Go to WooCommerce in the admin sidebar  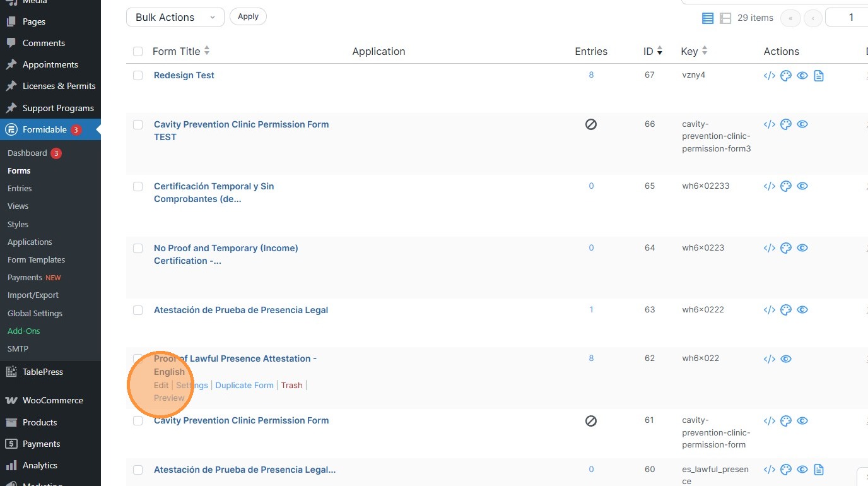(x=52, y=400)
